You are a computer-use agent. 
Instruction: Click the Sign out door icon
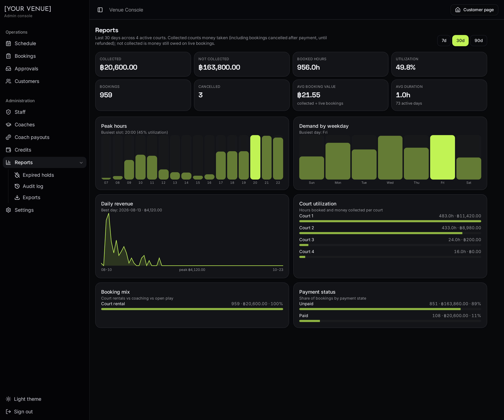tap(8, 412)
